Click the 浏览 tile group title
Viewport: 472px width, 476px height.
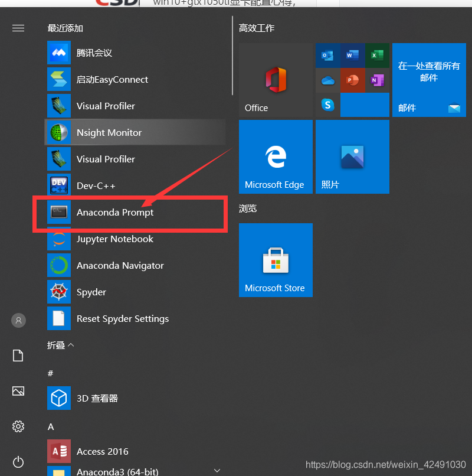point(248,208)
